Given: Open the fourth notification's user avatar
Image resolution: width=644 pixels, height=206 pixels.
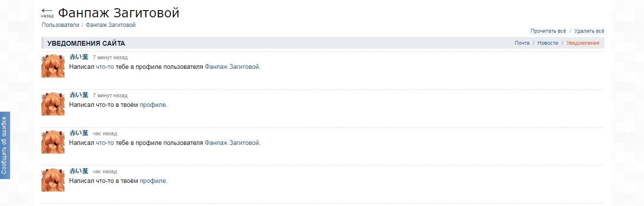Looking at the screenshot, I should (53, 180).
